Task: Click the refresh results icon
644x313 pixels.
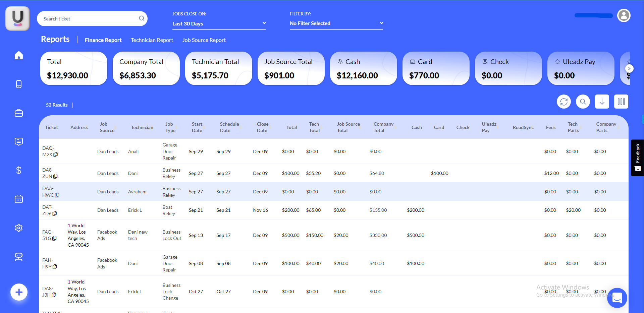Action: pyautogui.click(x=564, y=102)
